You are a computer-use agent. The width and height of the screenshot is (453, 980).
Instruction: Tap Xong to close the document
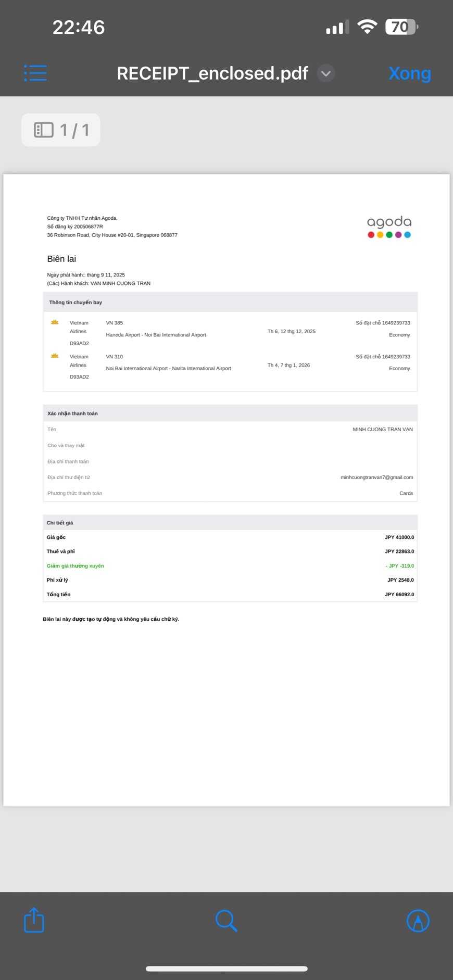coord(410,73)
